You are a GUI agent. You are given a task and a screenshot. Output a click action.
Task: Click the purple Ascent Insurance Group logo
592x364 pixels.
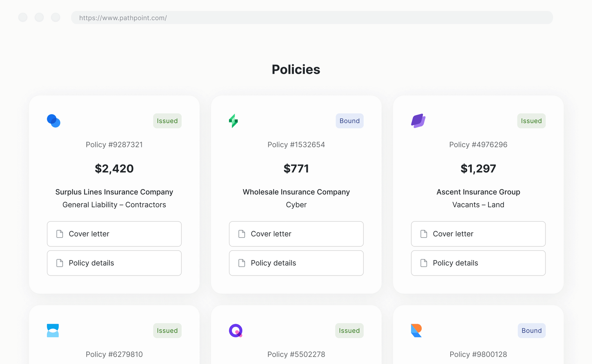(x=418, y=121)
